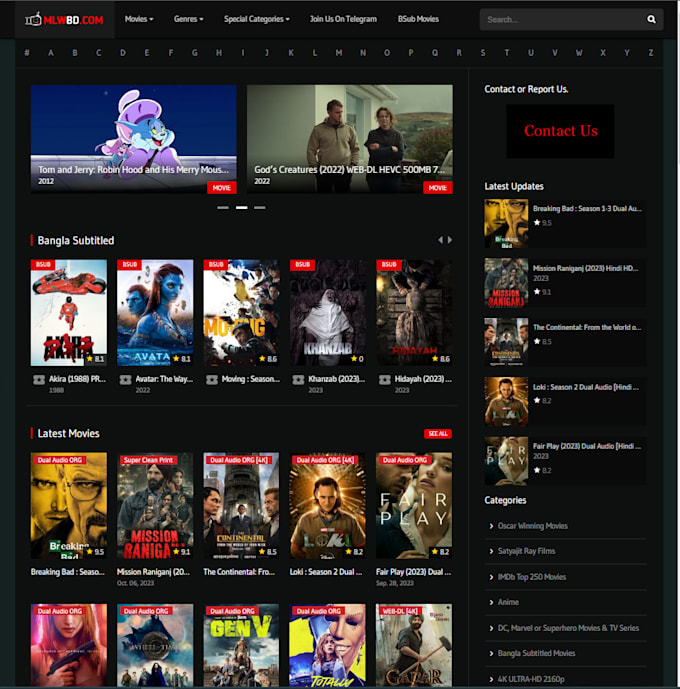Image resolution: width=680 pixels, height=689 pixels.
Task: Filter titles by letter Z
Action: click(651, 53)
